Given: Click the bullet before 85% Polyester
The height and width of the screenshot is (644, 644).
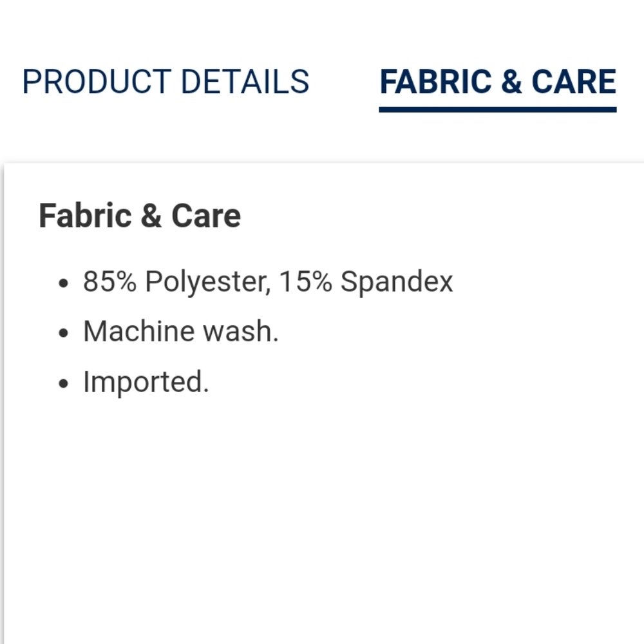Looking at the screenshot, I should tap(63, 283).
